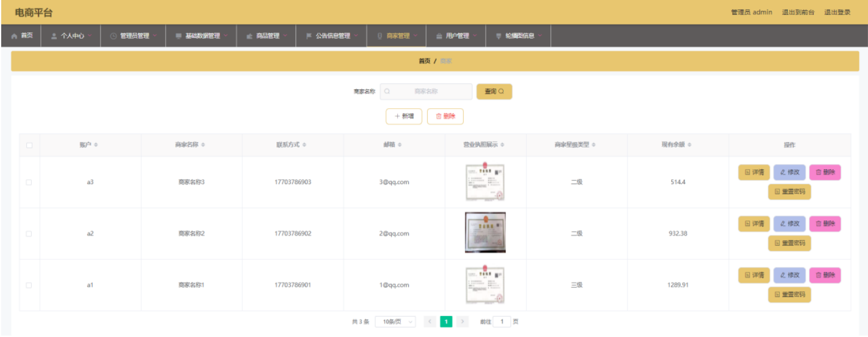Click the balance value 514.4
868x337 pixels.
[x=678, y=182]
